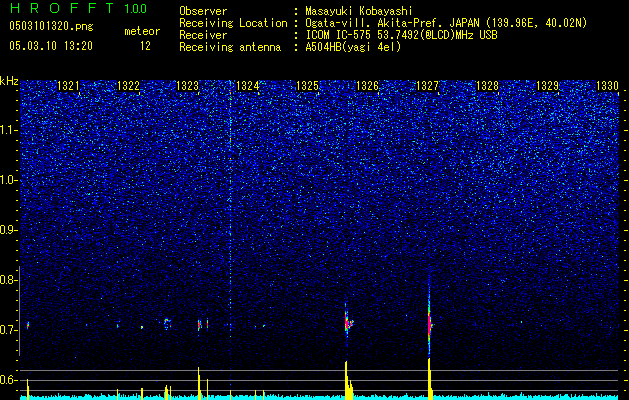This screenshot has height=400, width=629.
Task: Click observer name Masayuki Kobayashi
Action: click(x=359, y=11)
